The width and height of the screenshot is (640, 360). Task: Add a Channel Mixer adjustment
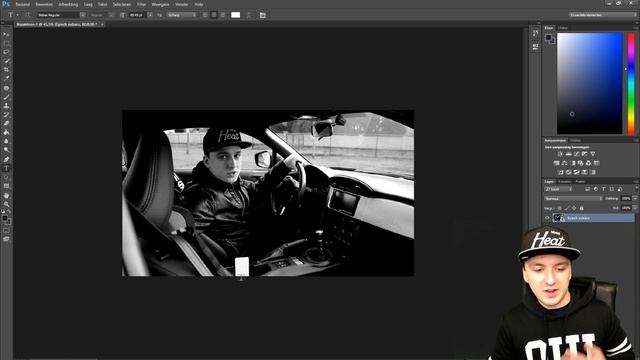[x=589, y=163]
